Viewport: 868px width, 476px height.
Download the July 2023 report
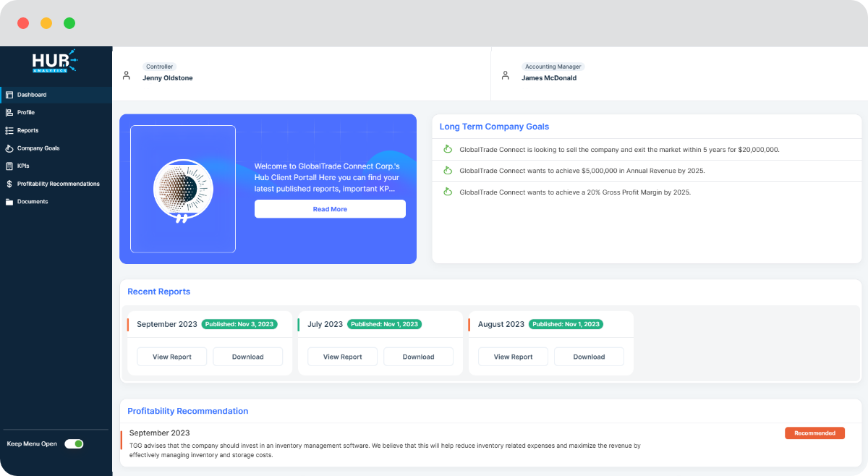click(418, 357)
